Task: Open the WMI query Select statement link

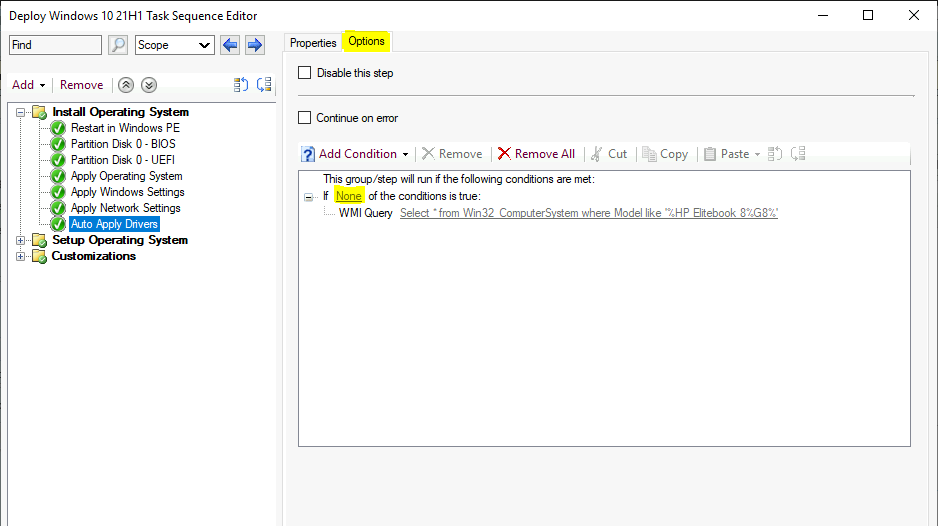Action: 589,212
